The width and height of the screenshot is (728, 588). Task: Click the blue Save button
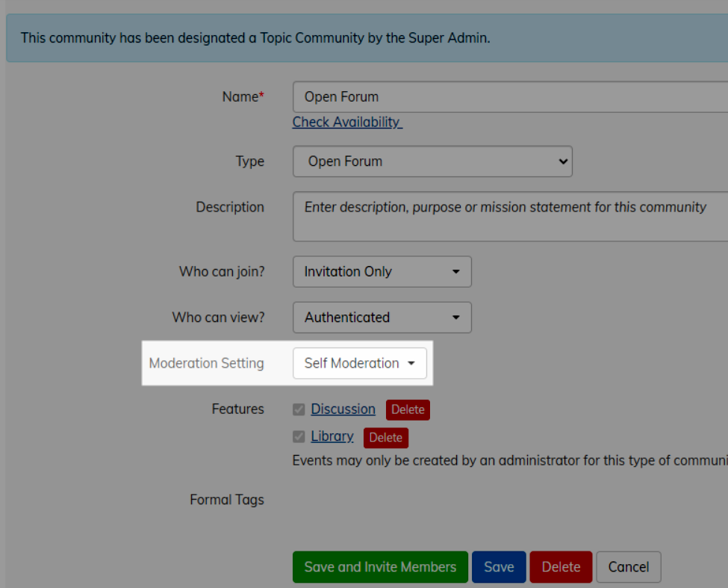pos(498,567)
